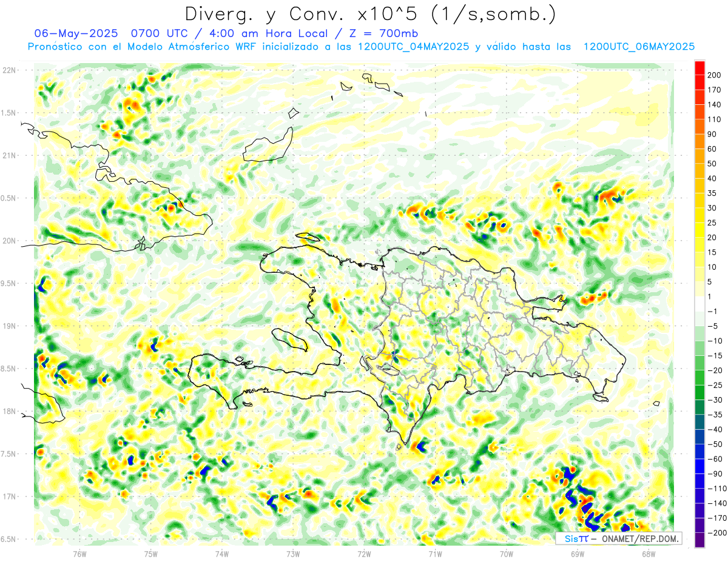Select the positive '15' colorbar tick
The height and width of the screenshot is (562, 728).
712,252
